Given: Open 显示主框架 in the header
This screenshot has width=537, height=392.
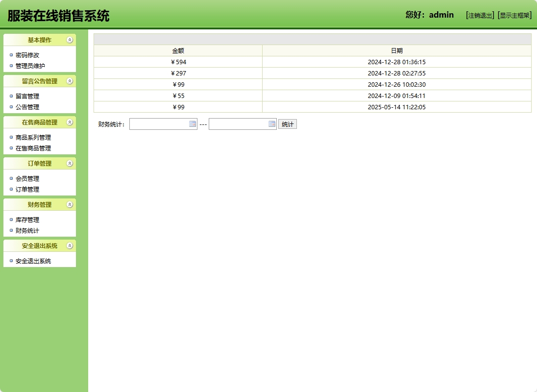Looking at the screenshot, I should [514, 15].
